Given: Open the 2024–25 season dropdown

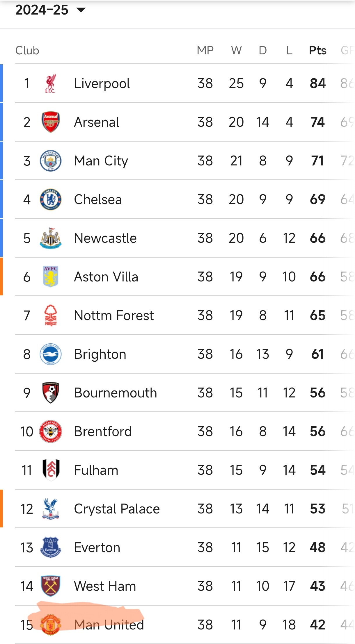Looking at the screenshot, I should (x=50, y=10).
